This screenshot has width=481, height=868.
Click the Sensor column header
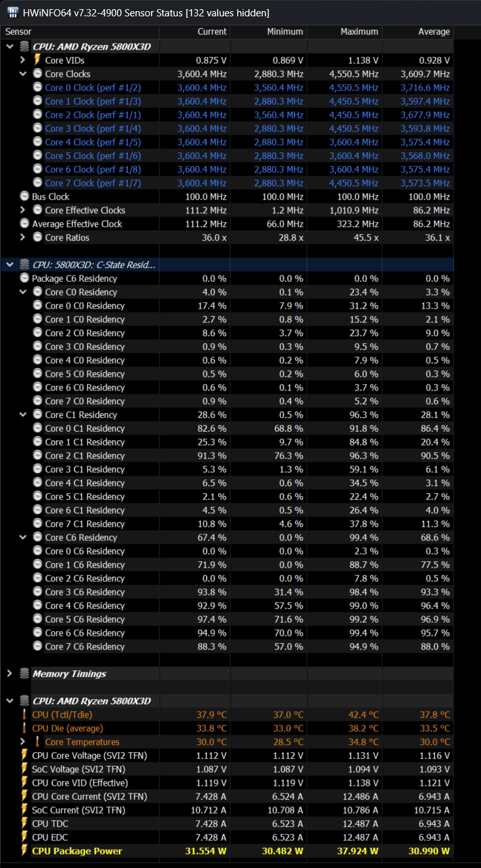(18, 31)
